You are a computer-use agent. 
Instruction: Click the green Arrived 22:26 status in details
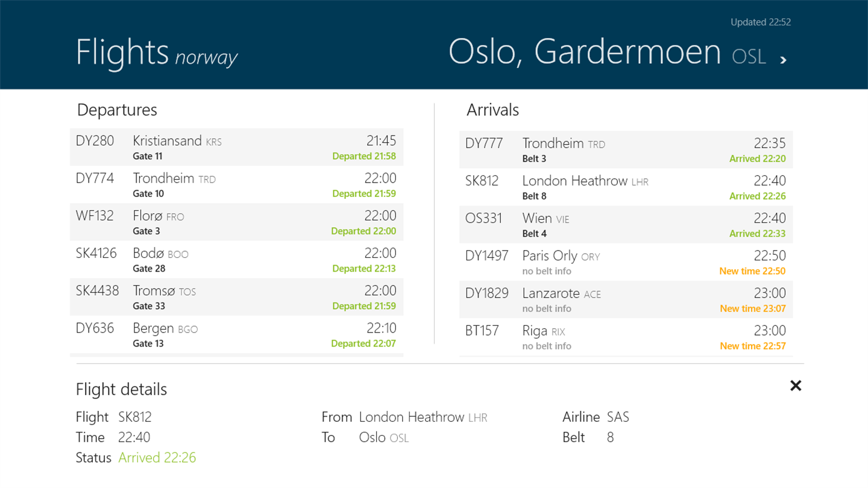pyautogui.click(x=157, y=458)
